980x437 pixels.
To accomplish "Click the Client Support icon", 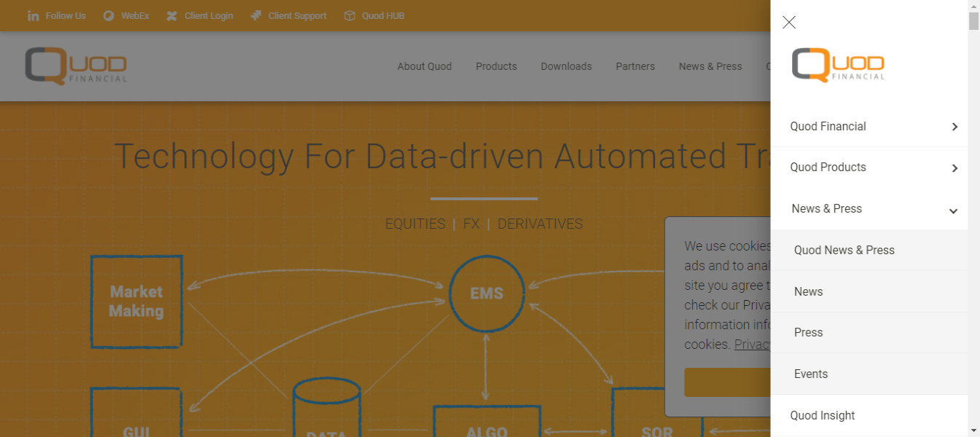I will coord(256,15).
